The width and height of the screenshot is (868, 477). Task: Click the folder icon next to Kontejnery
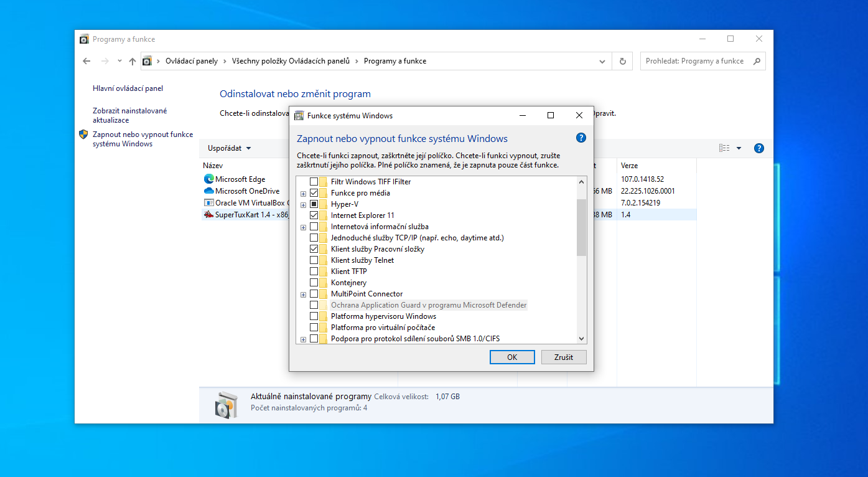pos(324,283)
